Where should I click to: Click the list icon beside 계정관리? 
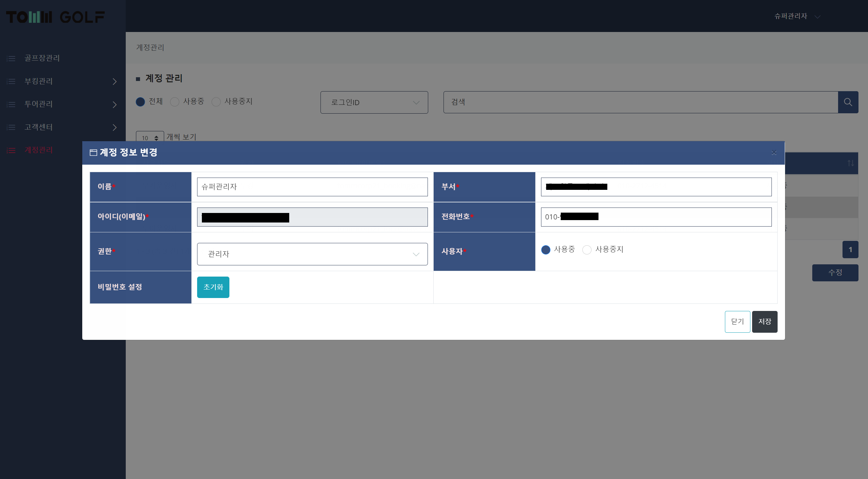[11, 150]
